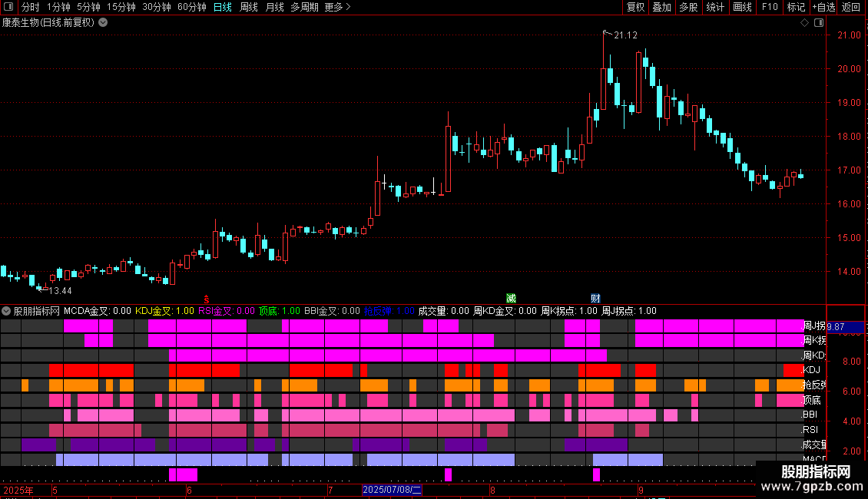This screenshot has height=499, width=868.
Task: Click the 标记 mark button
Action: point(796,7)
